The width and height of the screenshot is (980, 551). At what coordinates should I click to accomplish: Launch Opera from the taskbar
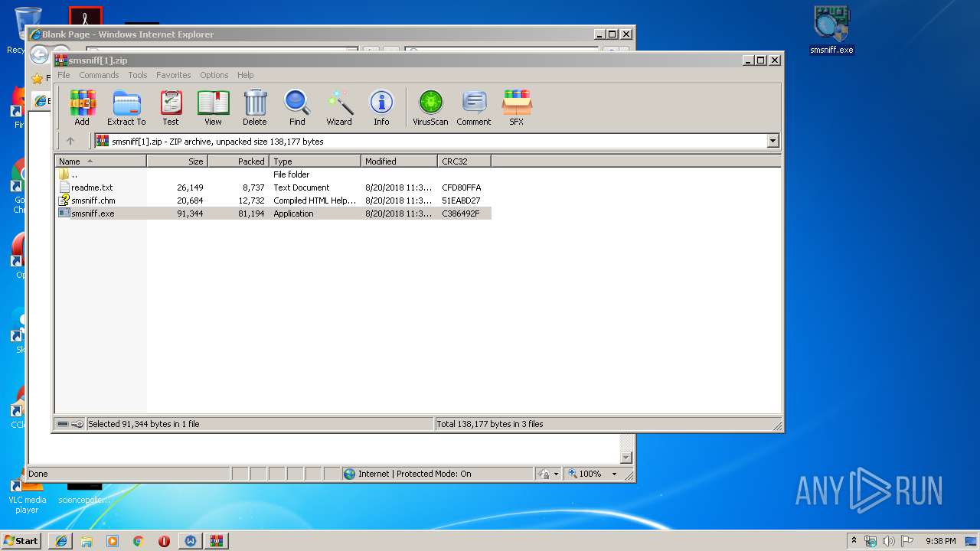[164, 541]
